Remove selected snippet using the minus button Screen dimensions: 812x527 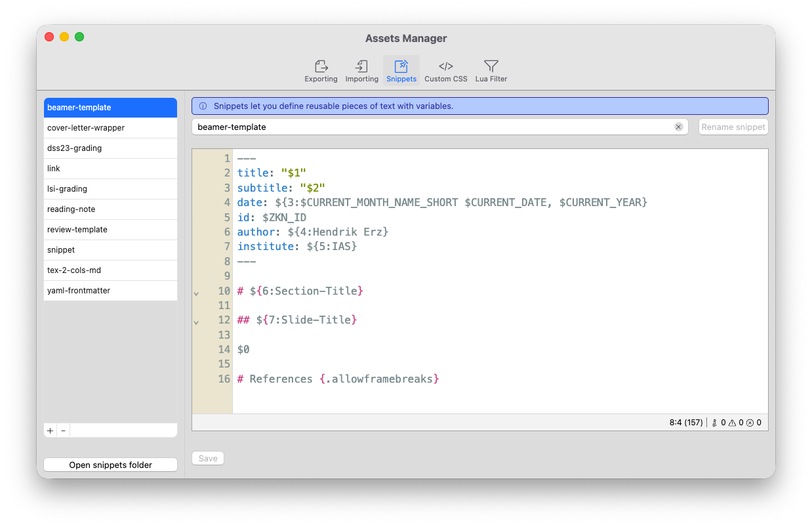tap(63, 430)
